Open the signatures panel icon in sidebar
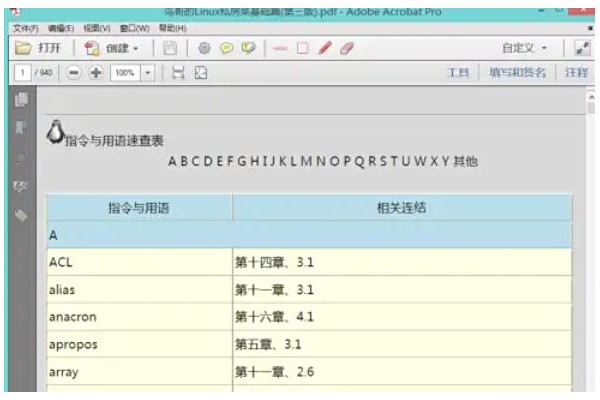The image size is (600, 400). (x=21, y=186)
